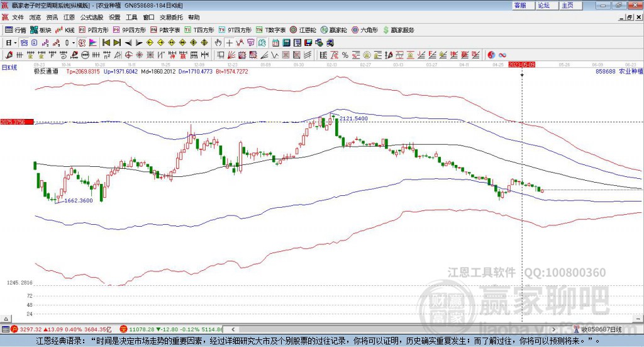This screenshot has height=347, width=644.
Task: Open the 工具 menu
Action: [131, 17]
